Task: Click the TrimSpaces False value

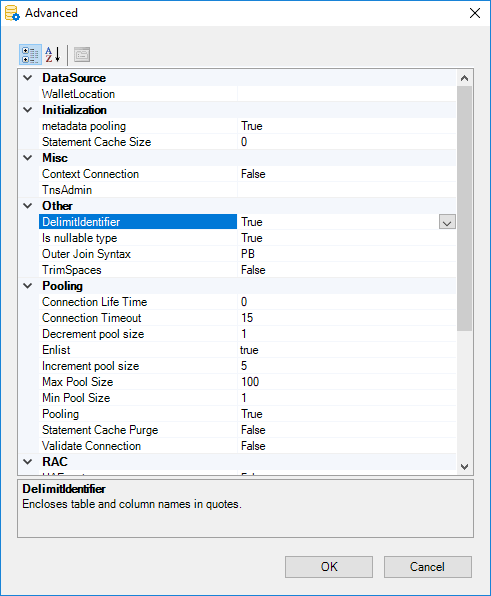Action: click(347, 269)
